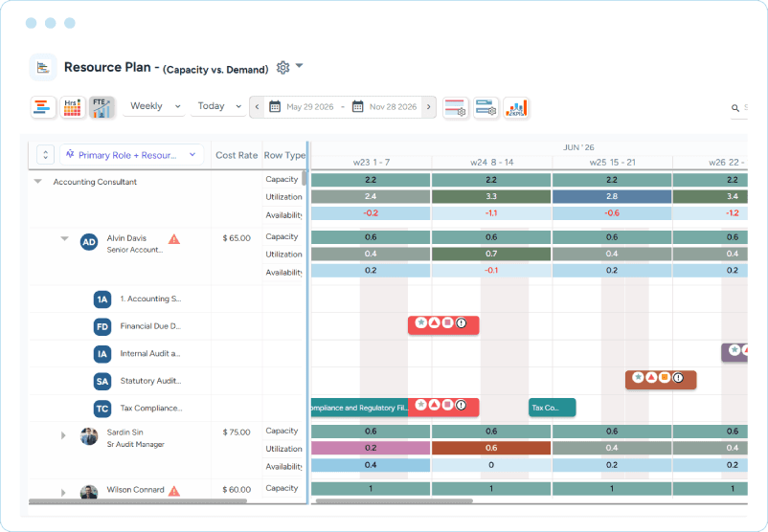Select the w24 8 - 14 week header
Image resolution: width=768 pixels, height=532 pixels.
(492, 162)
